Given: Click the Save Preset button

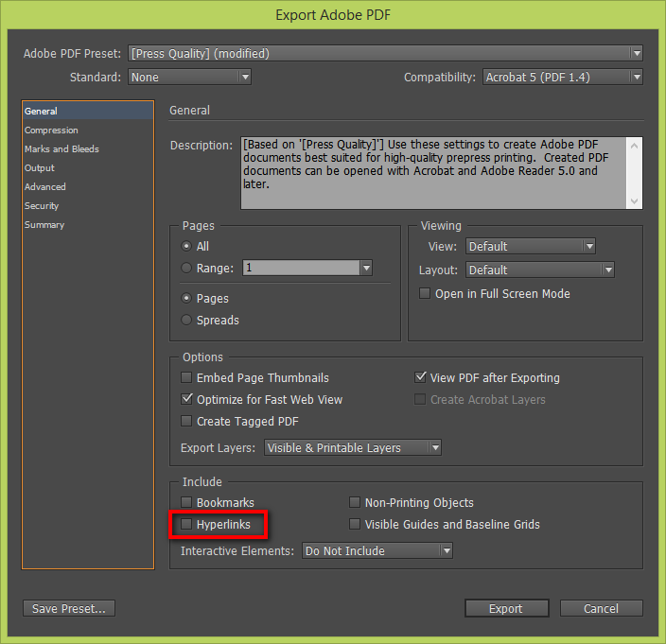Looking at the screenshot, I should pyautogui.click(x=69, y=608).
